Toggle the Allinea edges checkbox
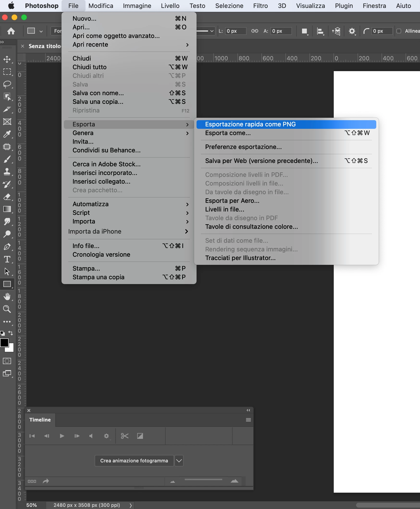The height and width of the screenshot is (509, 420). [x=399, y=31]
